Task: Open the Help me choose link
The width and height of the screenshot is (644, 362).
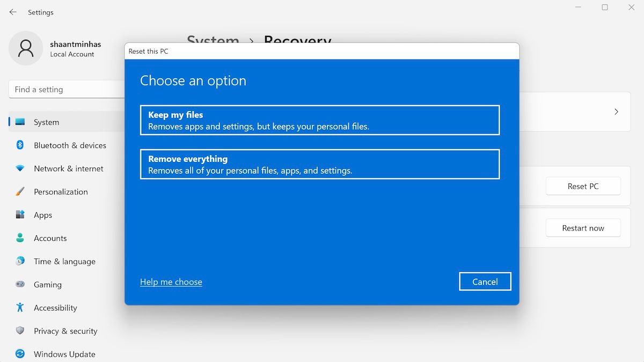Action: [171, 282]
